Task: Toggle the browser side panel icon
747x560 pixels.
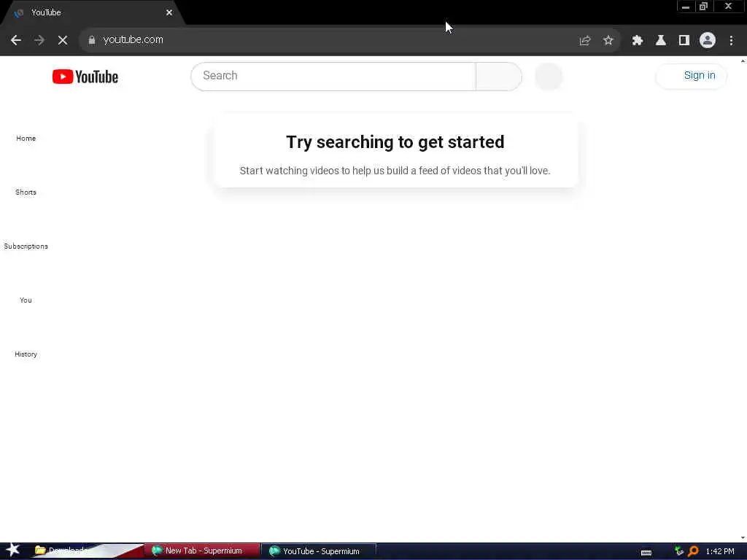Action: [x=684, y=41]
